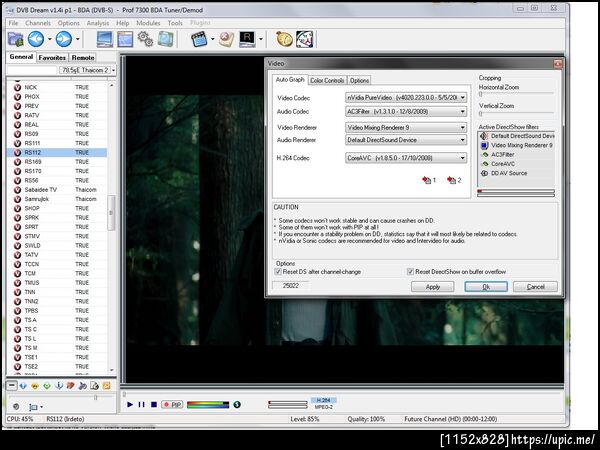
Task: Click the clapperboard recording icon
Action: click(199, 39)
